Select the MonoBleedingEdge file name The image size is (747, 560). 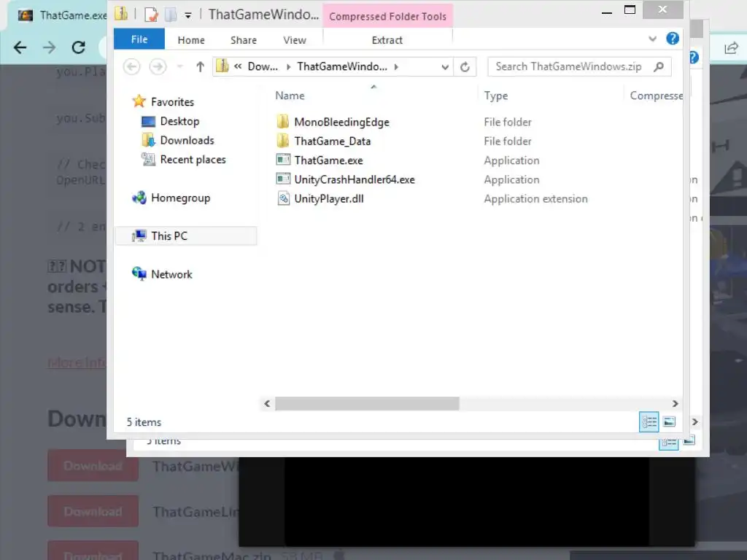coord(341,122)
